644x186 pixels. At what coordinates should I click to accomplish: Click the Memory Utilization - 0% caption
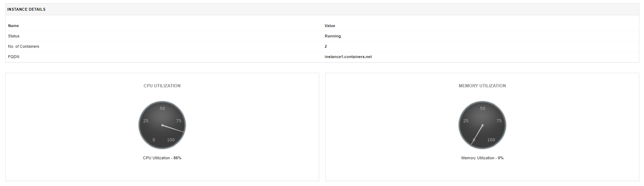click(x=482, y=158)
